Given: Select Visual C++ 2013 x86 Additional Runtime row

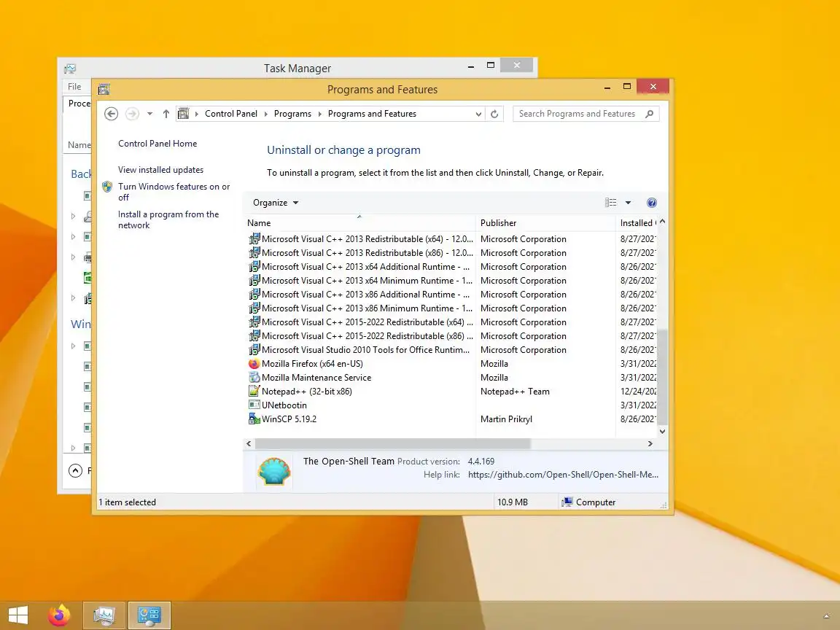Looking at the screenshot, I should 451,295.
